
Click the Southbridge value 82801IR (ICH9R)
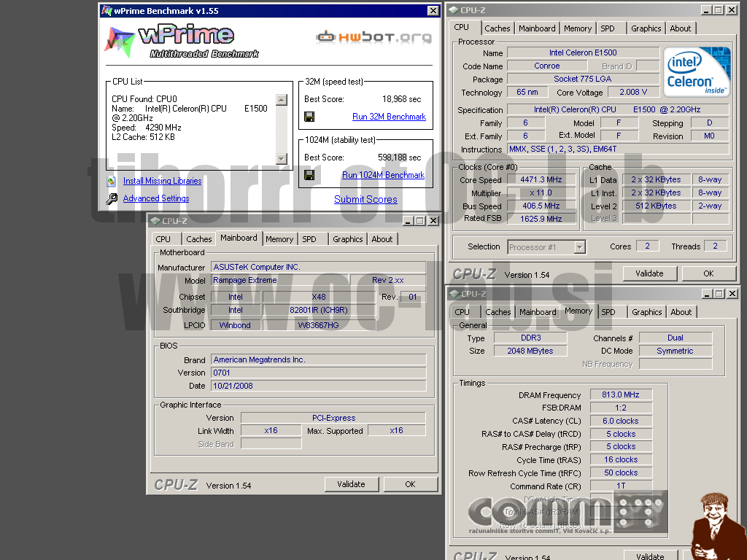pos(319,310)
